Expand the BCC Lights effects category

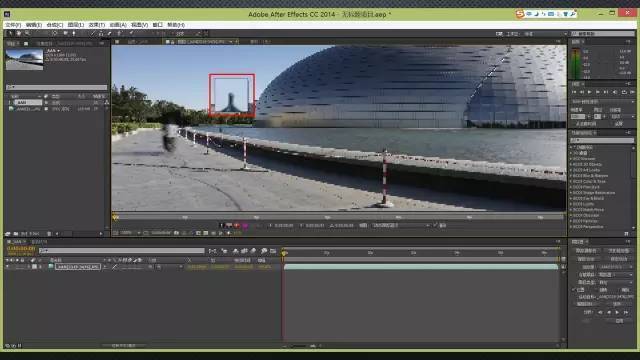(x=583, y=204)
